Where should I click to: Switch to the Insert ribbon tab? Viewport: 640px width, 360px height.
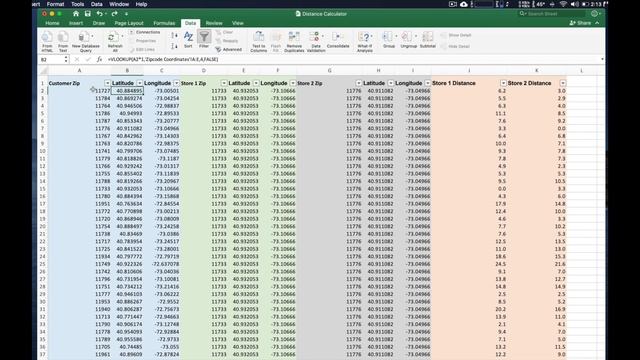(76, 23)
